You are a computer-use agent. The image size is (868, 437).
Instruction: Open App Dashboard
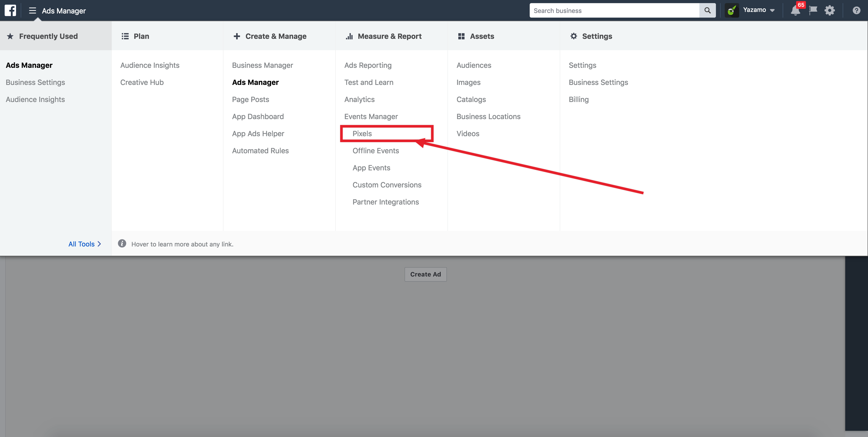click(258, 116)
